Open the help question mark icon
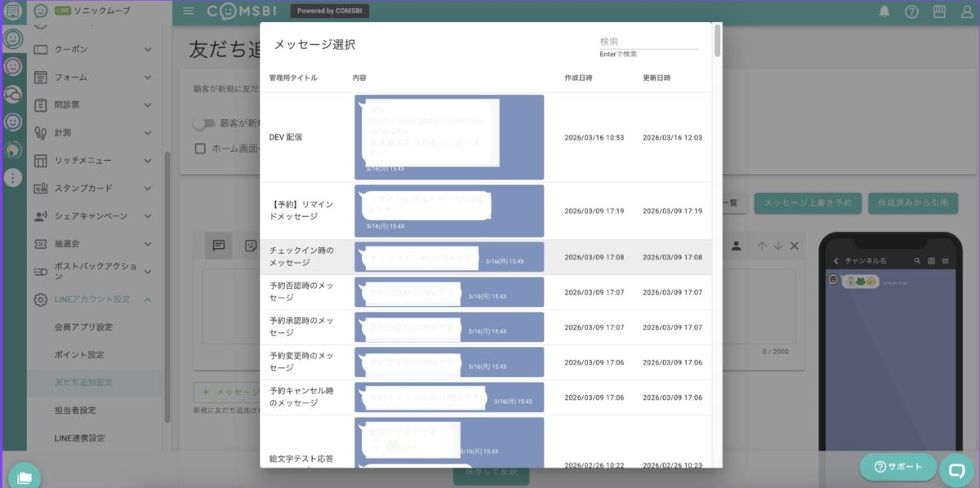Image resolution: width=980 pixels, height=488 pixels. [x=911, y=11]
